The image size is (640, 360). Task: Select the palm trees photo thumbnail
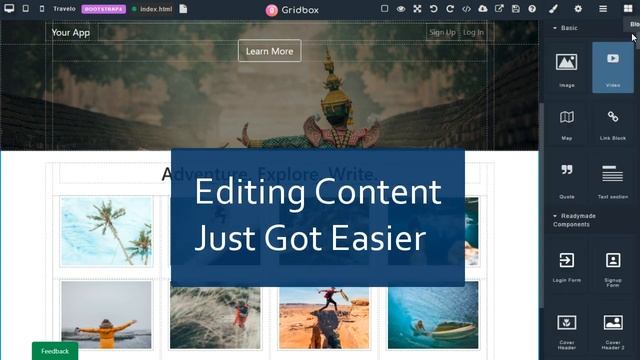pyautogui.click(x=107, y=231)
